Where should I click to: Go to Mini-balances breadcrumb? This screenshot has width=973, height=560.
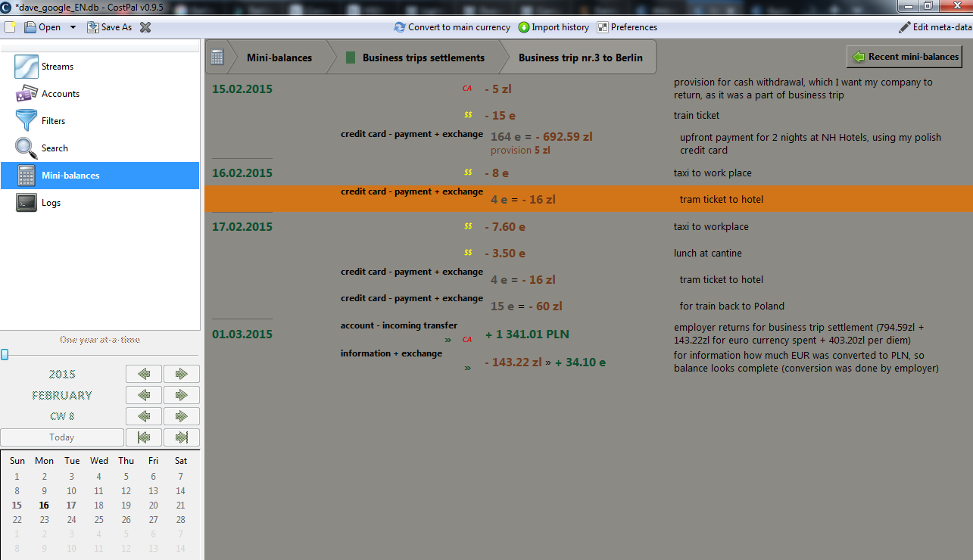tap(279, 58)
